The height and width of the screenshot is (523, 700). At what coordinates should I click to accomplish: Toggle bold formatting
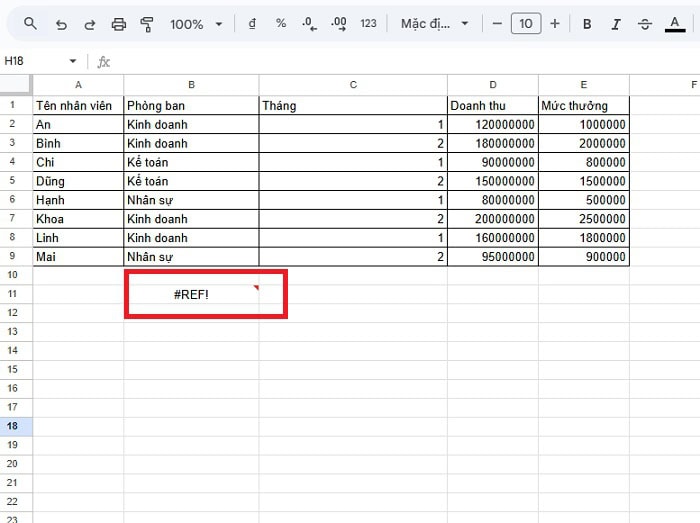pyautogui.click(x=587, y=24)
